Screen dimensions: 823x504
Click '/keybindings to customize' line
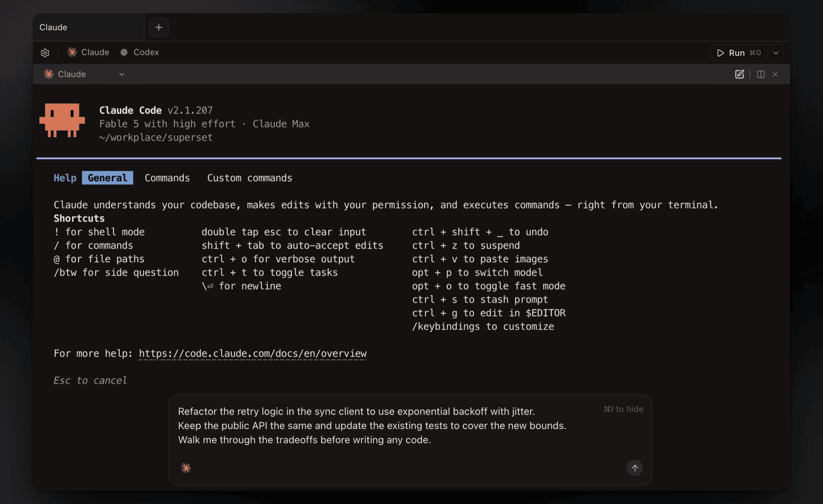483,326
